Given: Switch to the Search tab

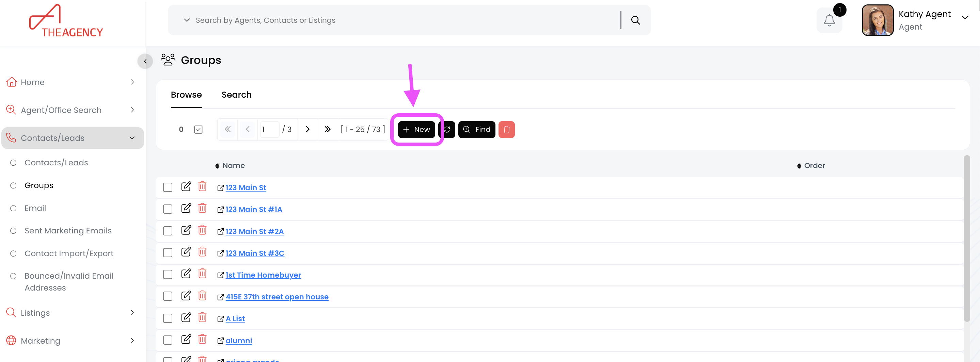Looking at the screenshot, I should coord(236,95).
